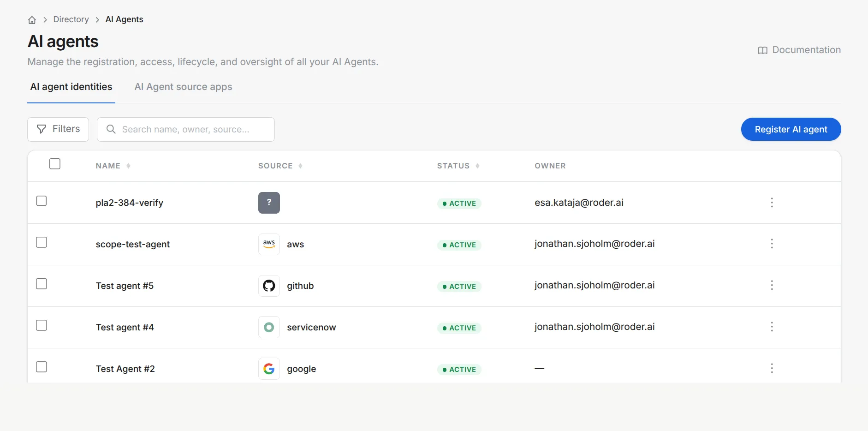Click owner email in Test agent #5 row
This screenshot has width=868, height=431.
pyautogui.click(x=595, y=285)
